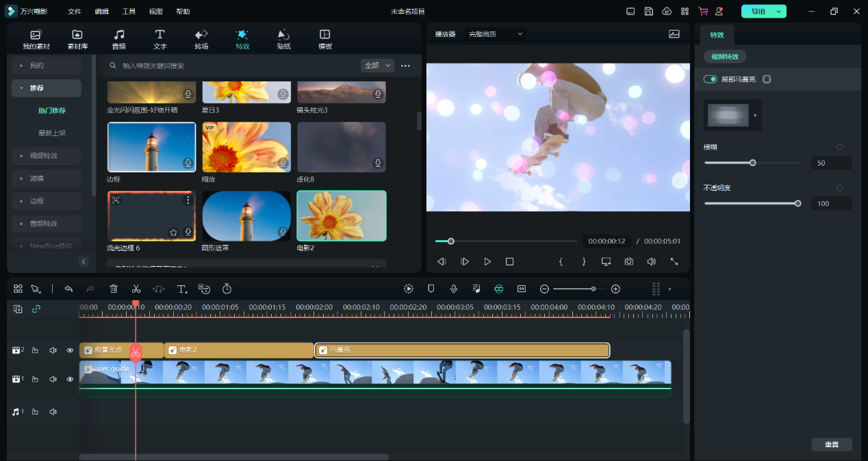The image size is (868, 461).
Task: Click the 模糊 blur slider handle
Action: [x=753, y=163]
